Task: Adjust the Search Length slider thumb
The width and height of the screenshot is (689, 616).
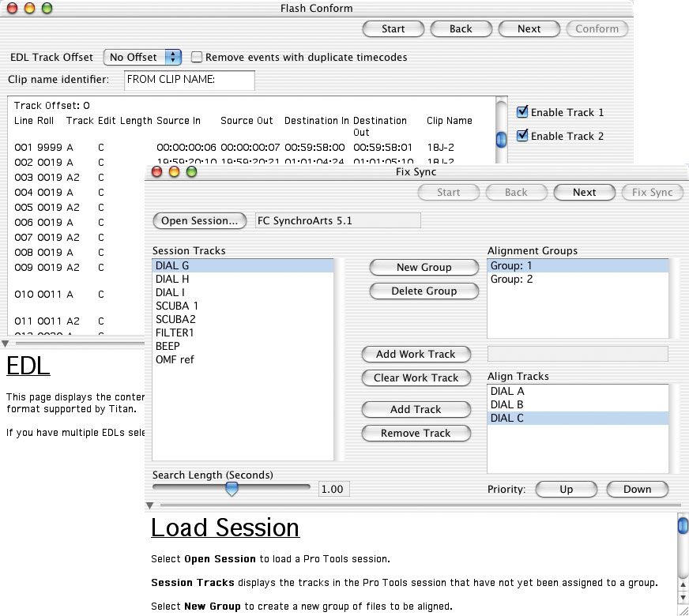Action: [x=232, y=490]
